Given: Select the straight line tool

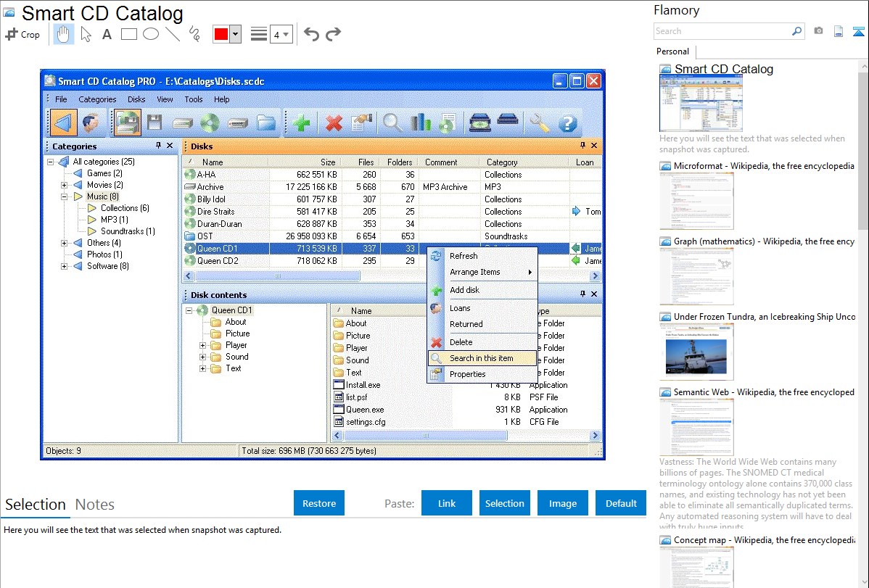Looking at the screenshot, I should (x=172, y=34).
